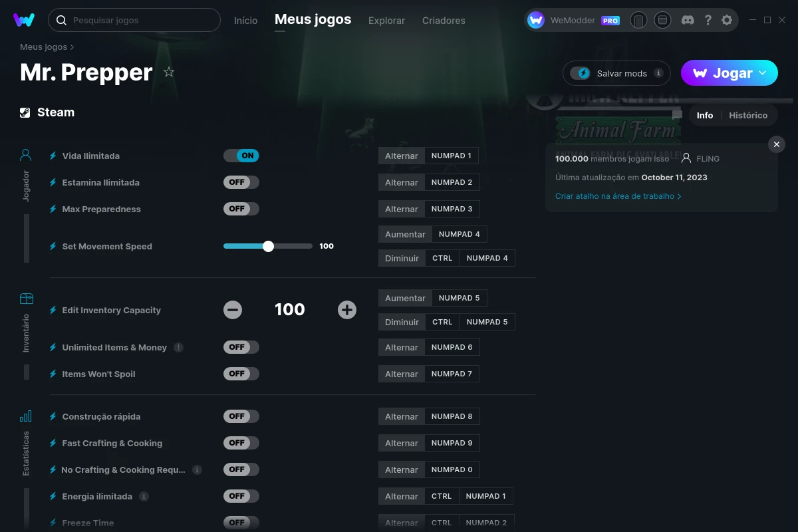
Task: Click the FLING creator name
Action: tap(708, 159)
